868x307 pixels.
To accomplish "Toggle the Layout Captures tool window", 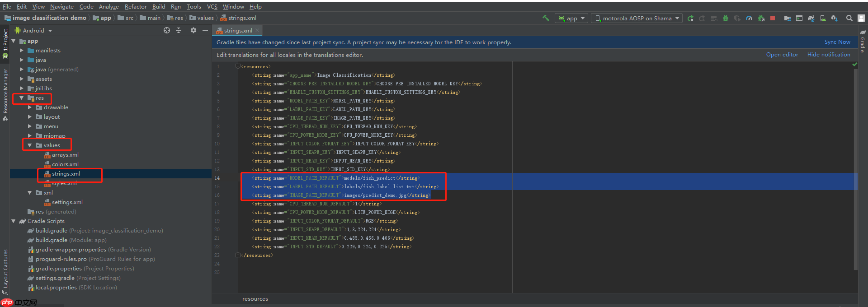I will [5, 271].
